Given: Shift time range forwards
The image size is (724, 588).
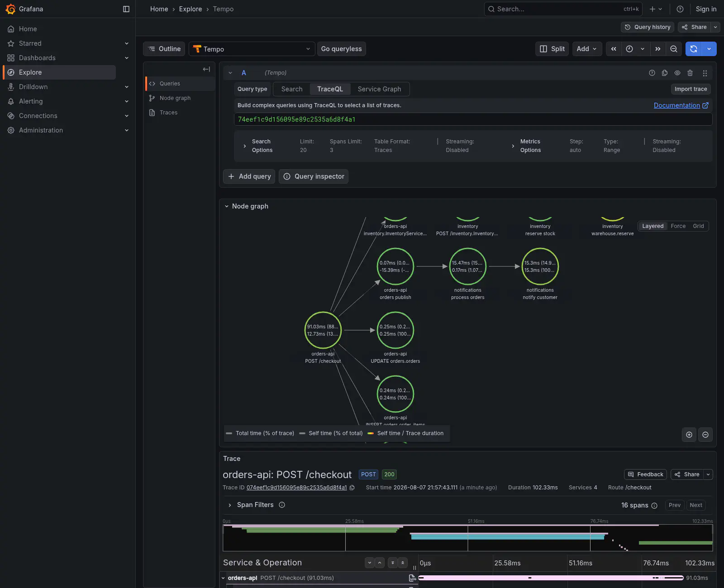Looking at the screenshot, I should [658, 49].
